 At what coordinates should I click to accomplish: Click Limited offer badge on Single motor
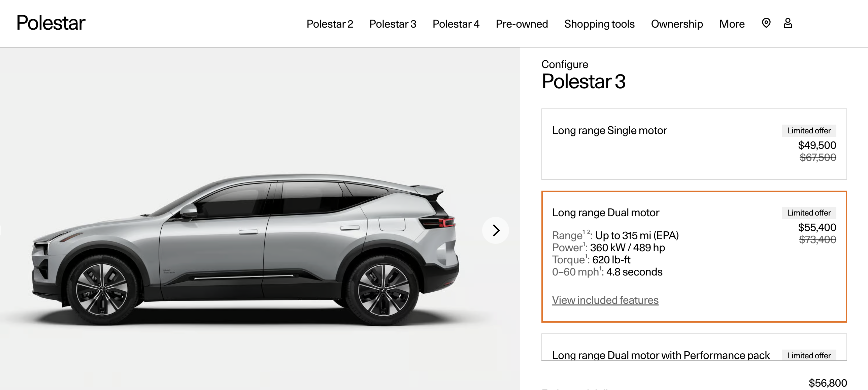pos(809,130)
